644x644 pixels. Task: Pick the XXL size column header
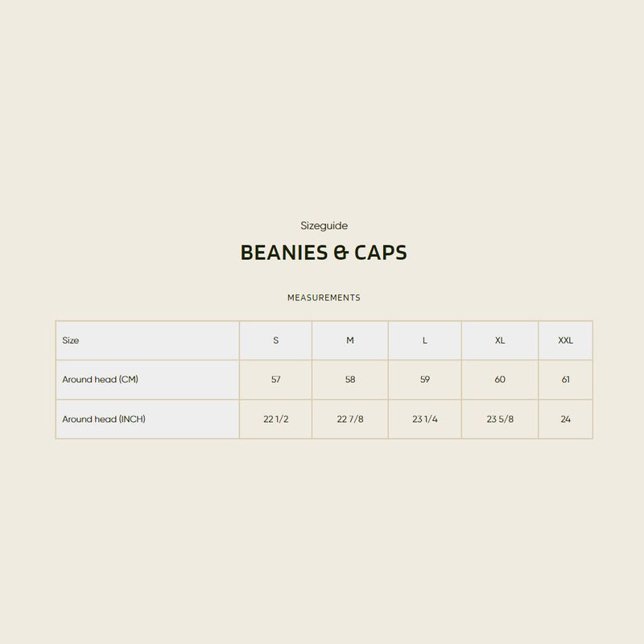(566, 341)
